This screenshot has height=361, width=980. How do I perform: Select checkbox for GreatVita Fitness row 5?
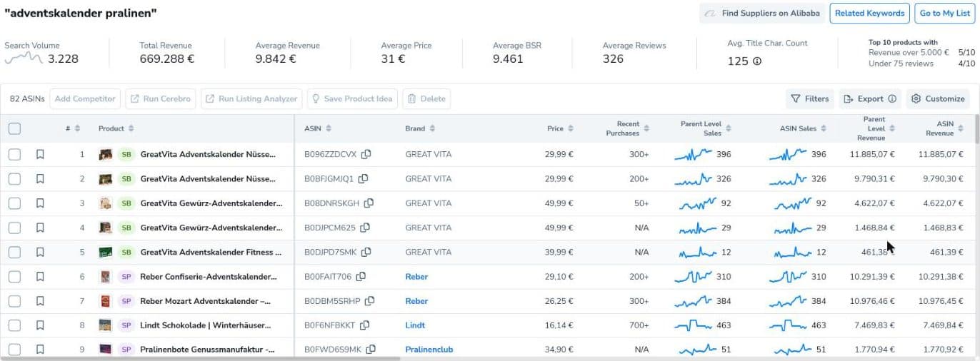[14, 252]
